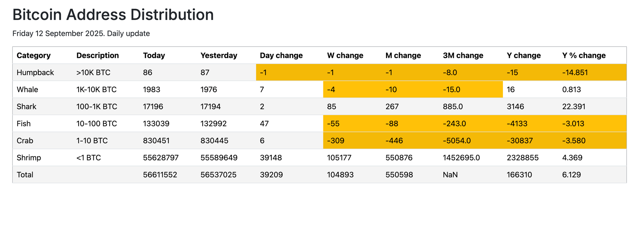
Task: Click the Today column header
Action: point(154,56)
